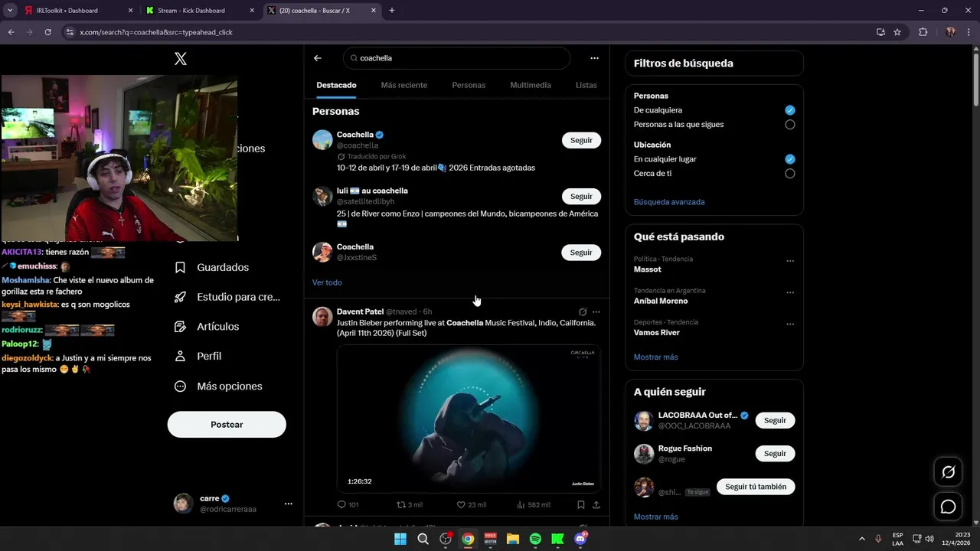980x551 pixels.
Task: Reload the browser page
Action: [x=47, y=32]
